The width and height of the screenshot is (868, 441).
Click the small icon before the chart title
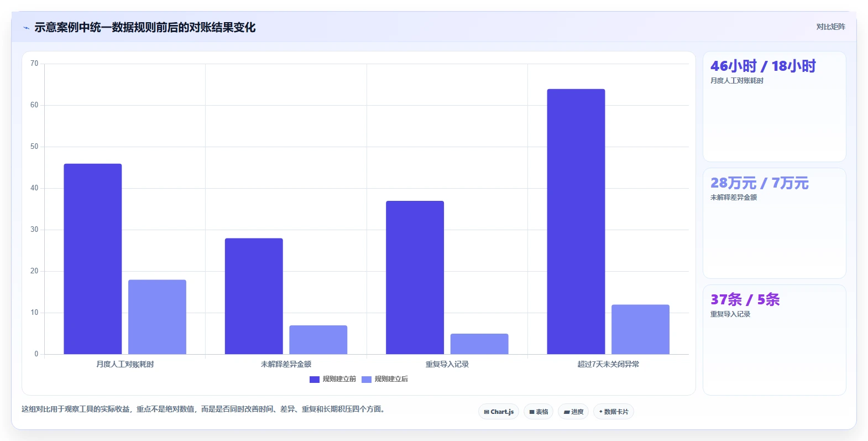click(26, 28)
